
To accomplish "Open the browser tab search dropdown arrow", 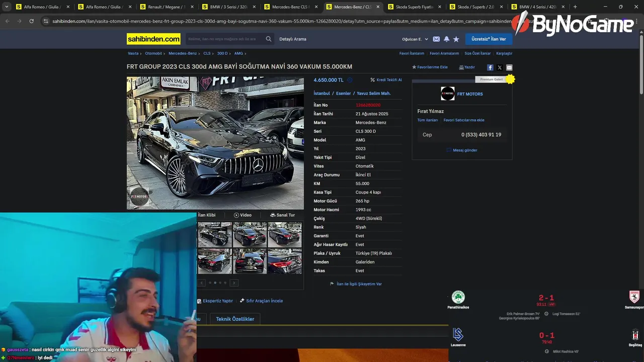I will click(7, 7).
